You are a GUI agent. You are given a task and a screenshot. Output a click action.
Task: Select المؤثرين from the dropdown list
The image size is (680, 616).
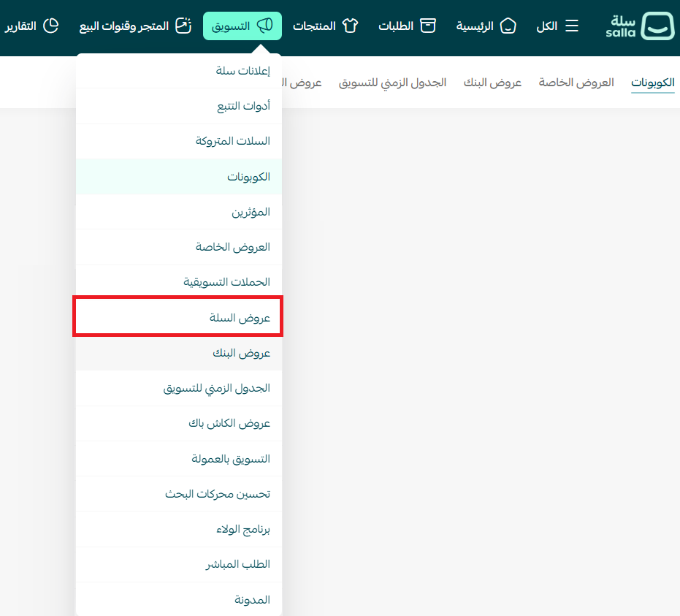(251, 212)
